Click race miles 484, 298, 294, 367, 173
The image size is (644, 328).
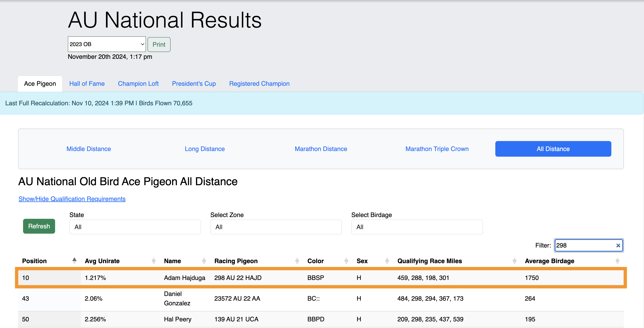(x=430, y=299)
